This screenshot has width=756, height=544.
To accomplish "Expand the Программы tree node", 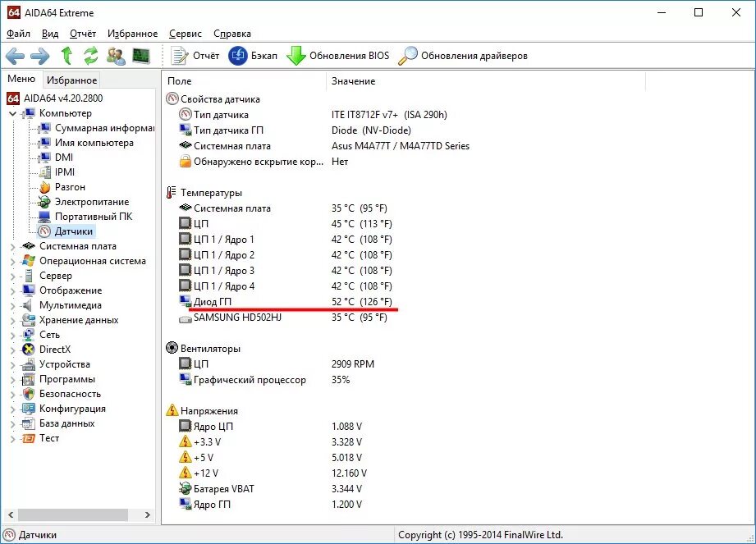I will tap(13, 380).
